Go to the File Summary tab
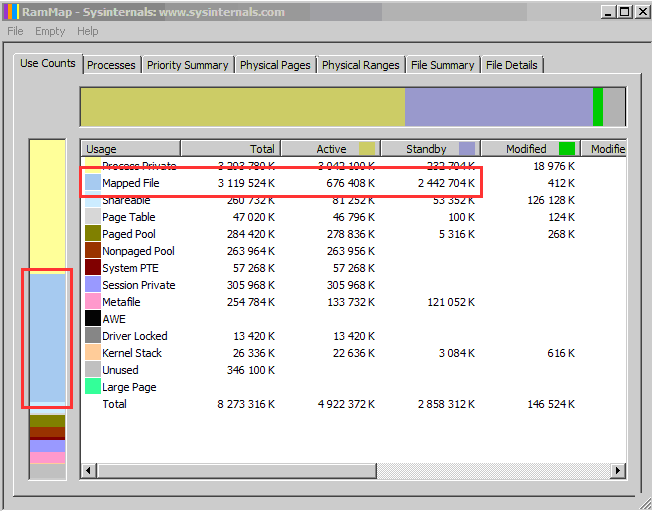Screen dimensions: 652x511 click(442, 65)
